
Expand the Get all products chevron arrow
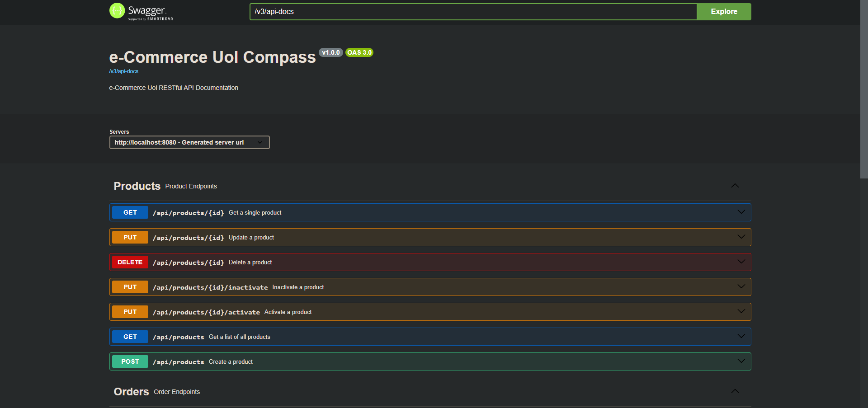(x=741, y=336)
